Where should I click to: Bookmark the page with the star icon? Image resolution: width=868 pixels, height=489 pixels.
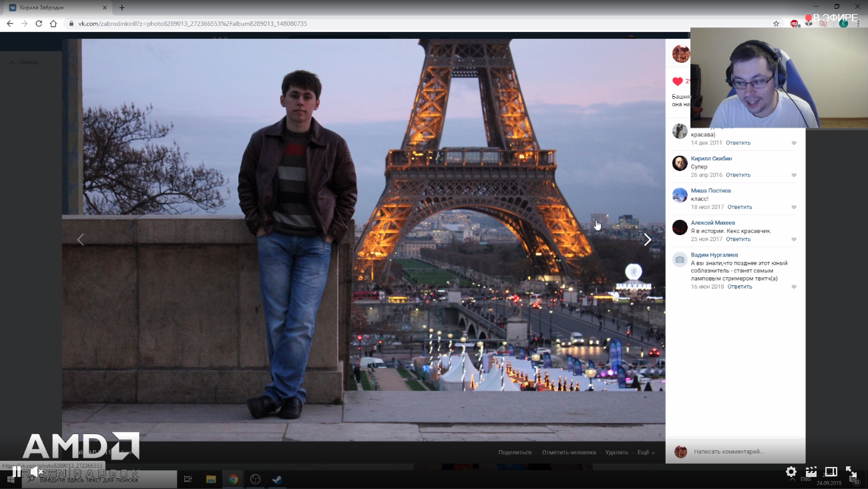776,23
